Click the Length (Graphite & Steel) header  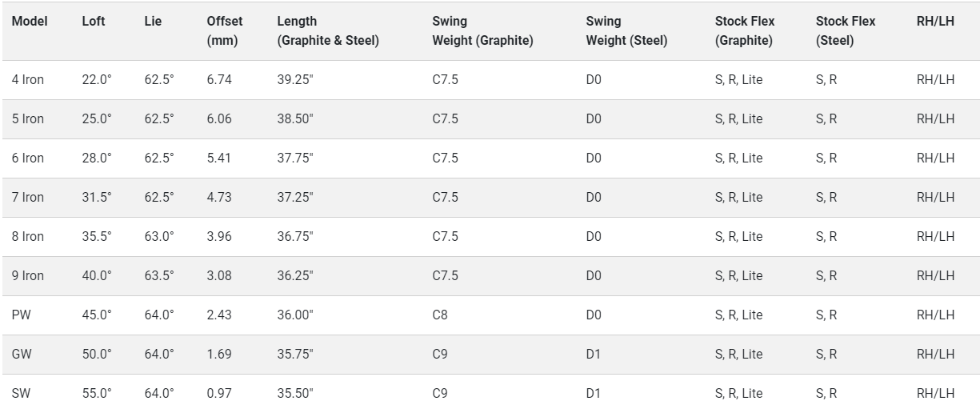[328, 30]
